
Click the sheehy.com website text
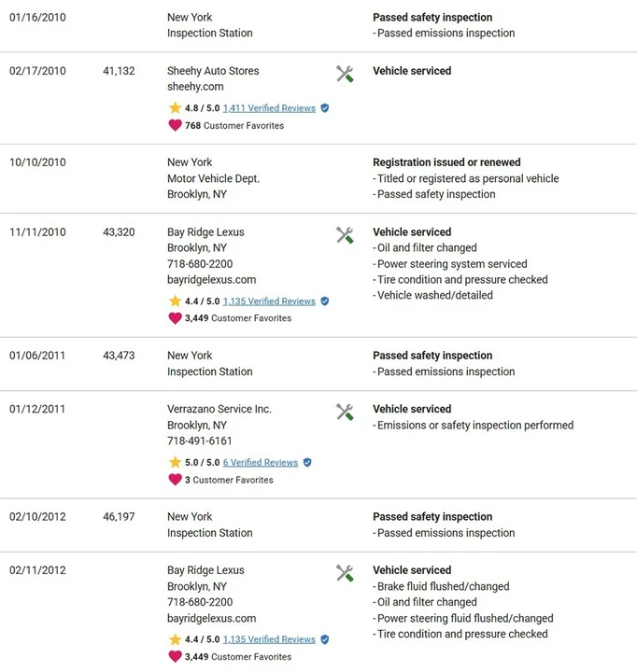point(195,87)
